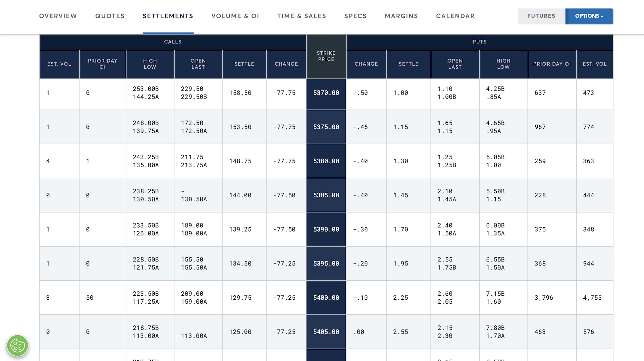Click calls settle value 153.50
This screenshot has width=644, height=361.
(240, 127)
